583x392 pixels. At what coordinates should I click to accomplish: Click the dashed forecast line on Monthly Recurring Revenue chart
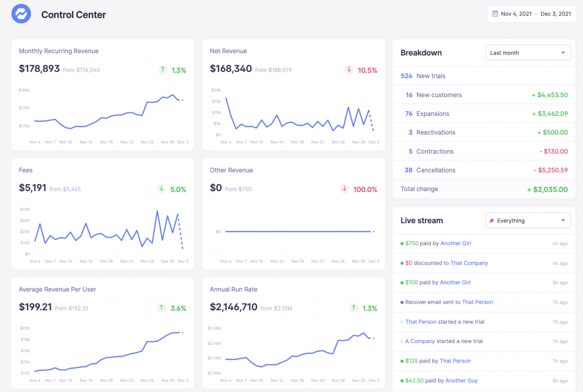click(181, 100)
